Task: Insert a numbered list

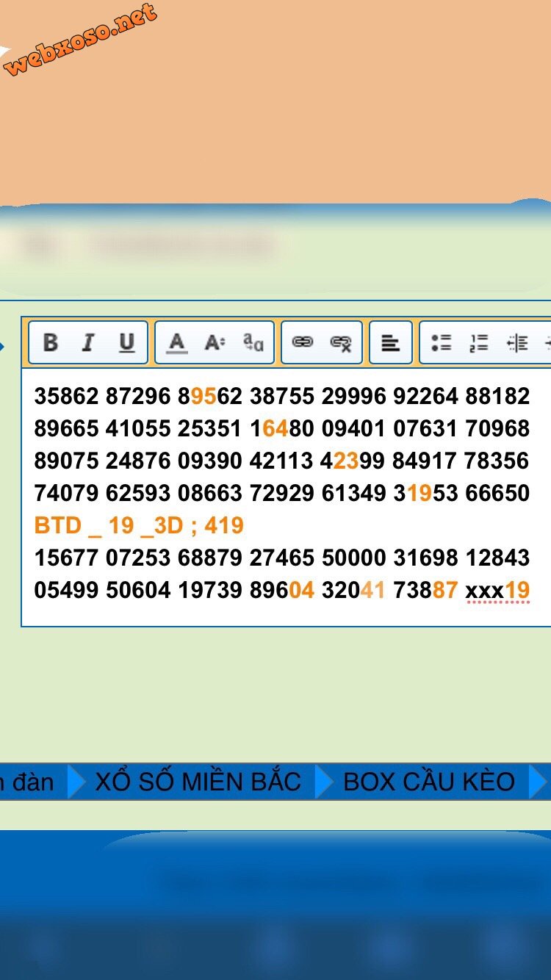Action: (479, 342)
